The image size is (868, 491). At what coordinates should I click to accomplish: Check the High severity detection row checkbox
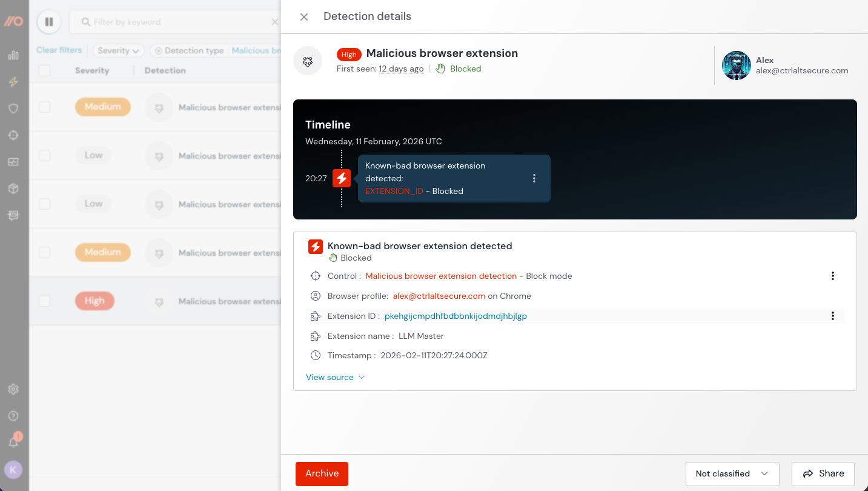(44, 301)
